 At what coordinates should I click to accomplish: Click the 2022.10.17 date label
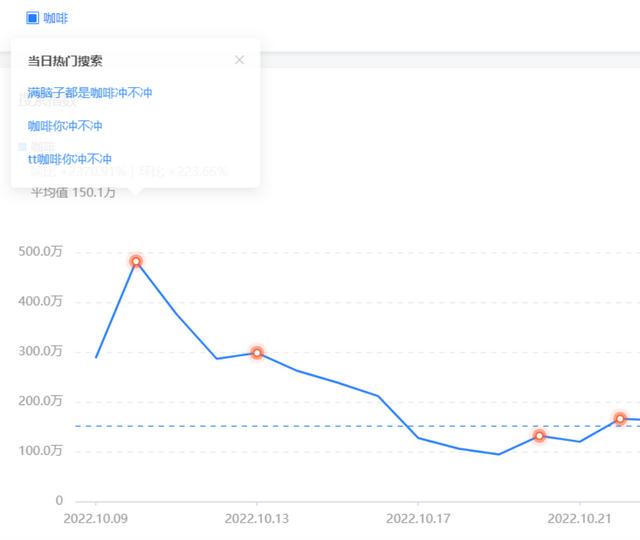click(x=418, y=518)
